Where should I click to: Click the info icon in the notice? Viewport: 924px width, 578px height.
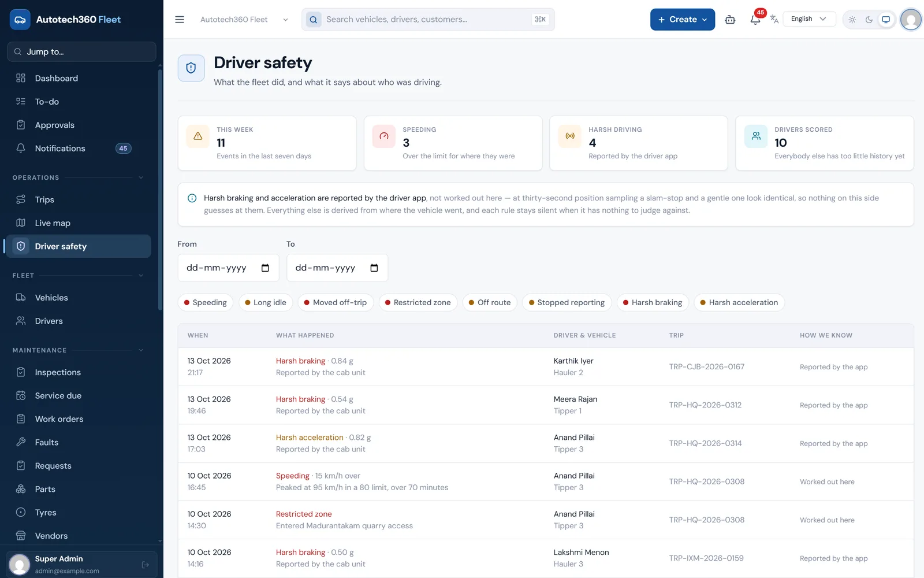(192, 198)
